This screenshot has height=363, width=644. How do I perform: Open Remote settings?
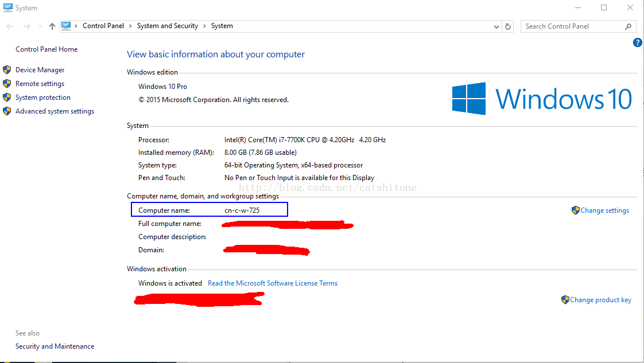[40, 84]
